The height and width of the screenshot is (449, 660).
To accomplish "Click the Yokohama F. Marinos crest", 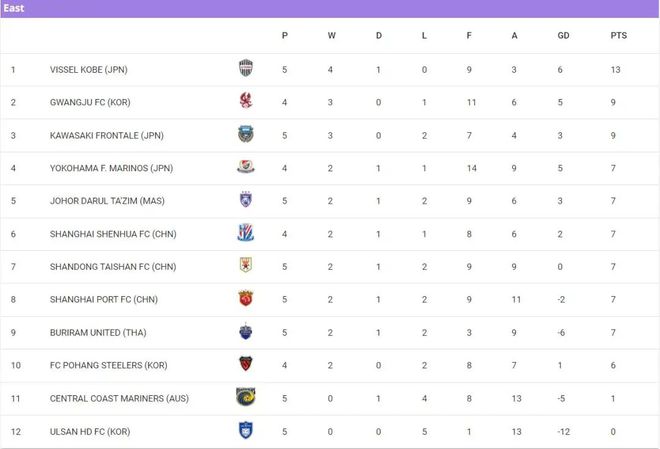I will point(246,167).
